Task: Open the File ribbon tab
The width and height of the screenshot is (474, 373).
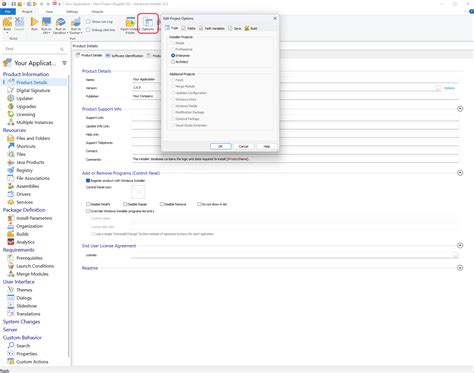Action: pyautogui.click(x=8, y=12)
